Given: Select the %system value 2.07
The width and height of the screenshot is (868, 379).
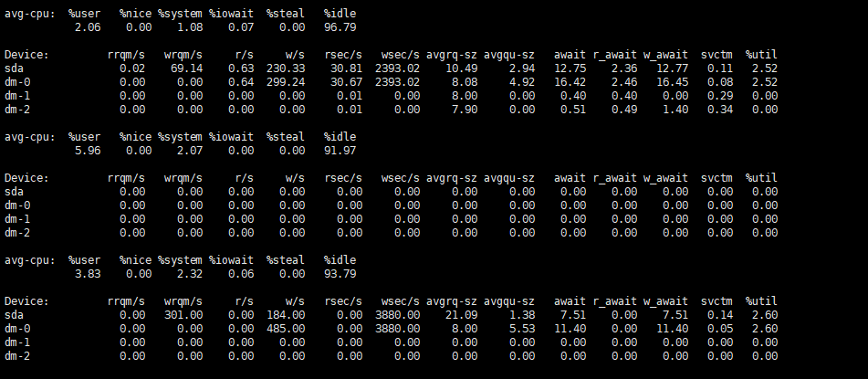Looking at the screenshot, I should click(x=190, y=151).
